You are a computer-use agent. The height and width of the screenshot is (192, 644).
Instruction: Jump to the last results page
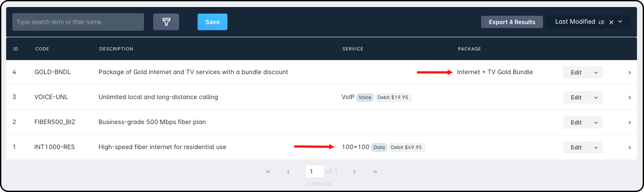click(375, 172)
